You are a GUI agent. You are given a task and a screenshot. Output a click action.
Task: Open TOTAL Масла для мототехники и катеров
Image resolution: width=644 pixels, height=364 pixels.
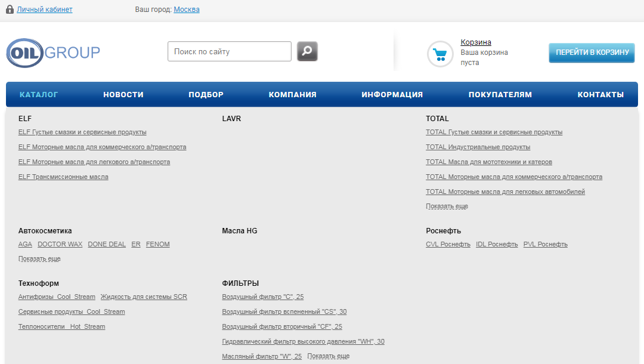(489, 162)
